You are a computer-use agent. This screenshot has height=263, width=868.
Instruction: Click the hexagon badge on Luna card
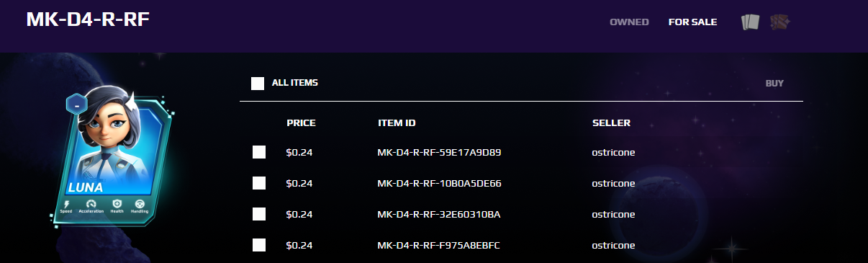tap(76, 104)
